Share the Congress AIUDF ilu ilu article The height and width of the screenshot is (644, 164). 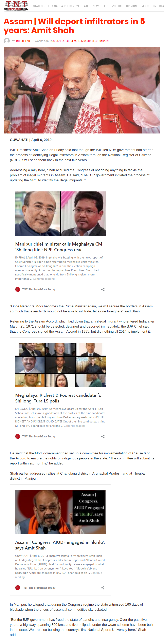tap(103, 588)
